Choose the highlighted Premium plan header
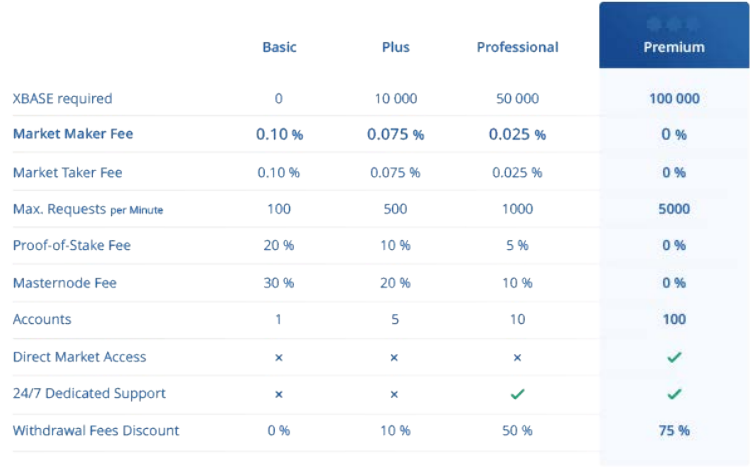This screenshot has width=752, height=471. click(674, 47)
